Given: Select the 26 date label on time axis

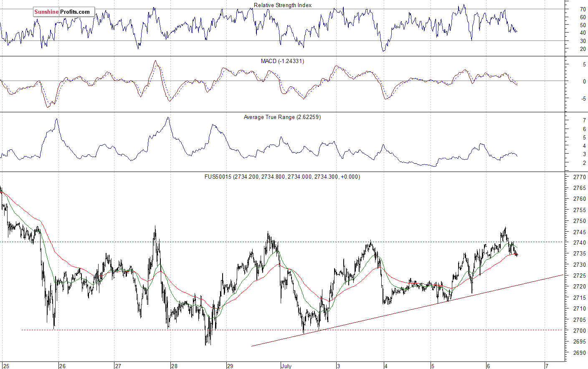Looking at the screenshot, I should point(62,366).
